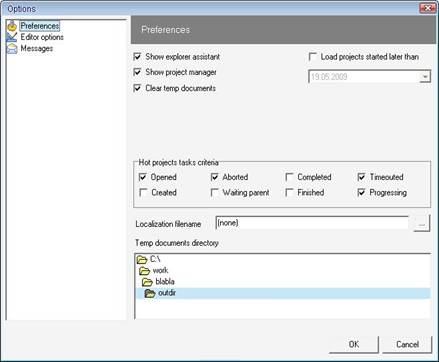Viewport: 439px width, 362px height.
Task: Check the Waiting parent checkbox
Action: pyautogui.click(x=215, y=192)
